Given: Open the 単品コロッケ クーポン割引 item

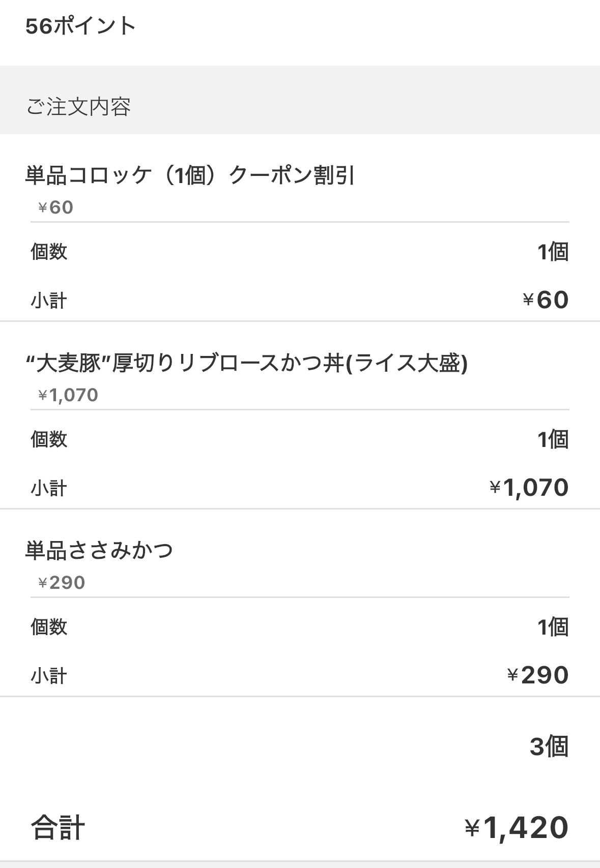Looking at the screenshot, I should click(190, 176).
